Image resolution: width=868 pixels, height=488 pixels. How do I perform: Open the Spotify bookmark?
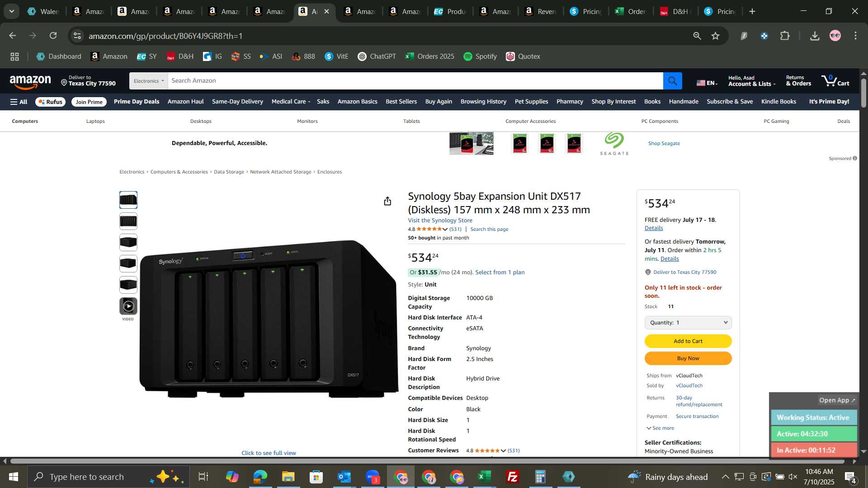click(480, 56)
